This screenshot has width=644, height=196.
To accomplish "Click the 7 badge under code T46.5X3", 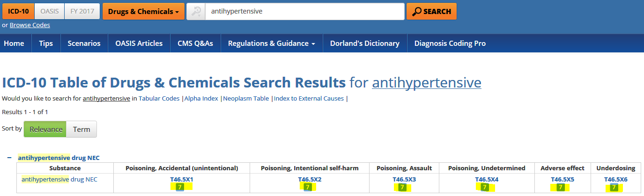I will click(x=402, y=188).
